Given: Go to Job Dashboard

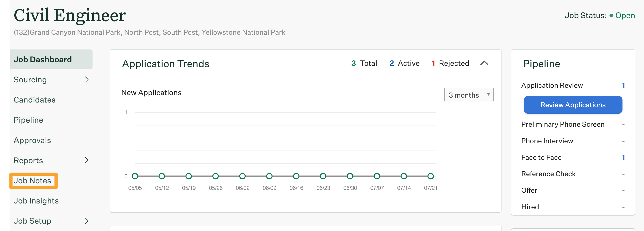Looking at the screenshot, I should 43,60.
